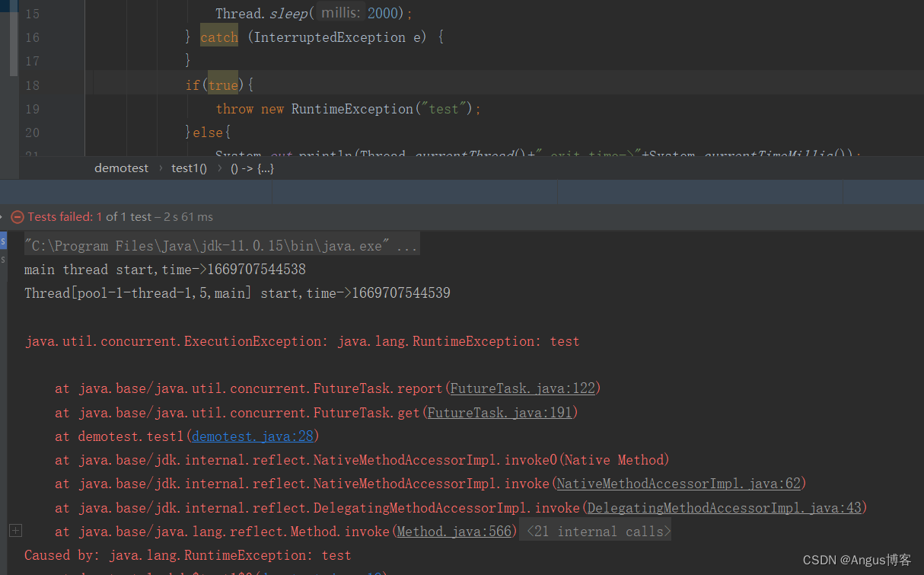Open FutureTask.java:122 from the stack trace
924x575 pixels.
[x=522, y=388]
